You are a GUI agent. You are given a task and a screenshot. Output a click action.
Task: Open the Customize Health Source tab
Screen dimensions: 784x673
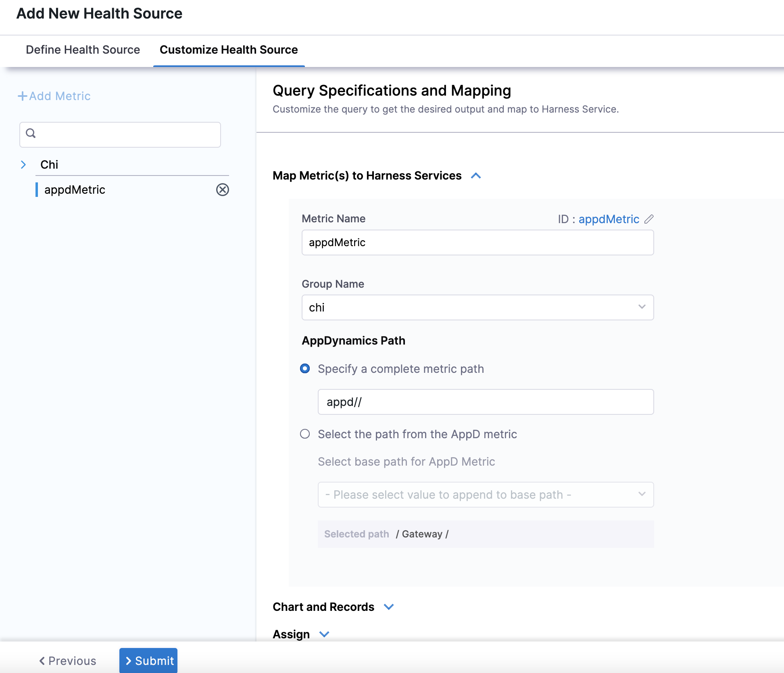[x=229, y=50]
